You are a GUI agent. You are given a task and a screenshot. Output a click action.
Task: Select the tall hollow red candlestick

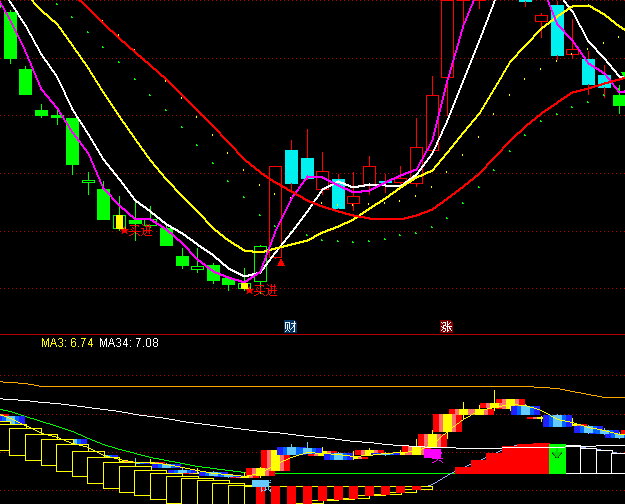pos(448,38)
